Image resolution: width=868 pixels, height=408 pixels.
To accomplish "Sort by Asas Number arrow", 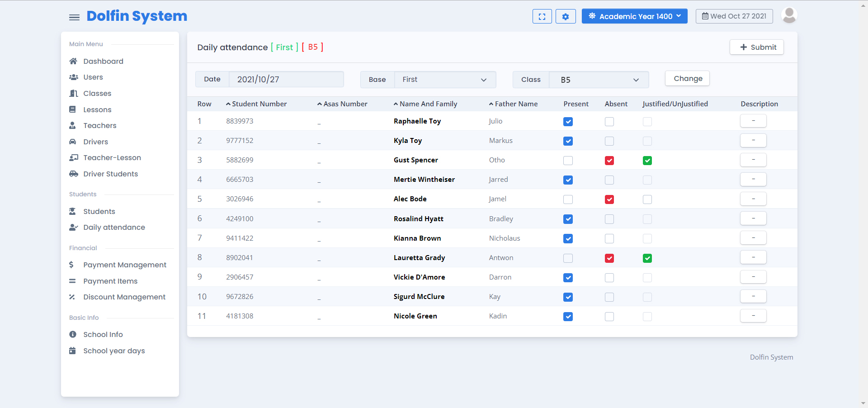I will tap(320, 104).
